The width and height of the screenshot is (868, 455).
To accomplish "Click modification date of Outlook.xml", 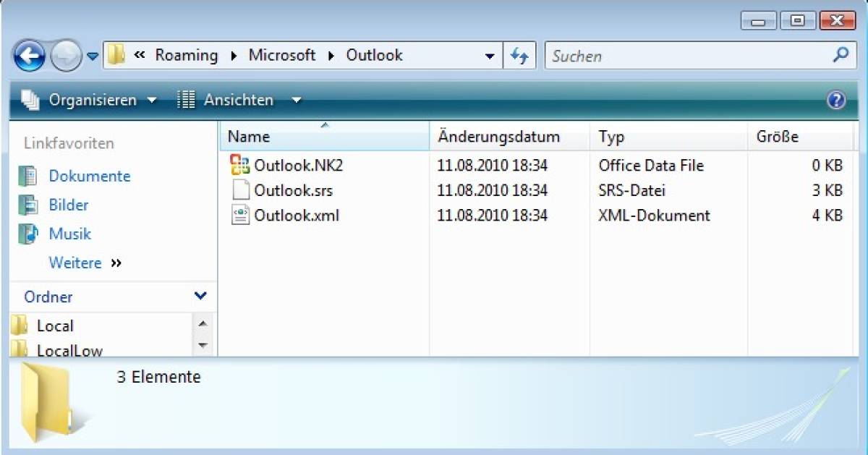I will point(492,215).
